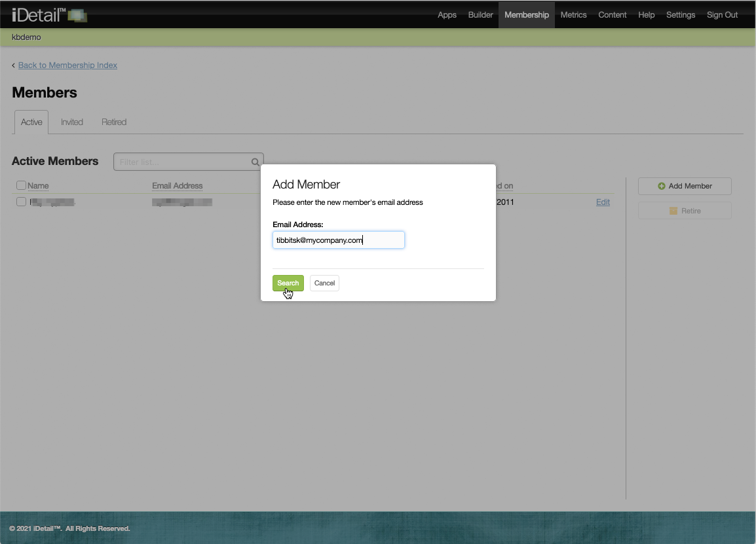Image resolution: width=756 pixels, height=544 pixels.
Task: Click the Edit link for the member
Action: coord(603,202)
